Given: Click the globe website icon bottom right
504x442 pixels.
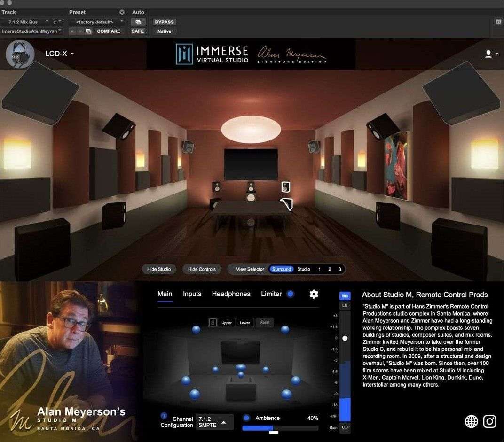Looking at the screenshot, I should pyautogui.click(x=471, y=421).
